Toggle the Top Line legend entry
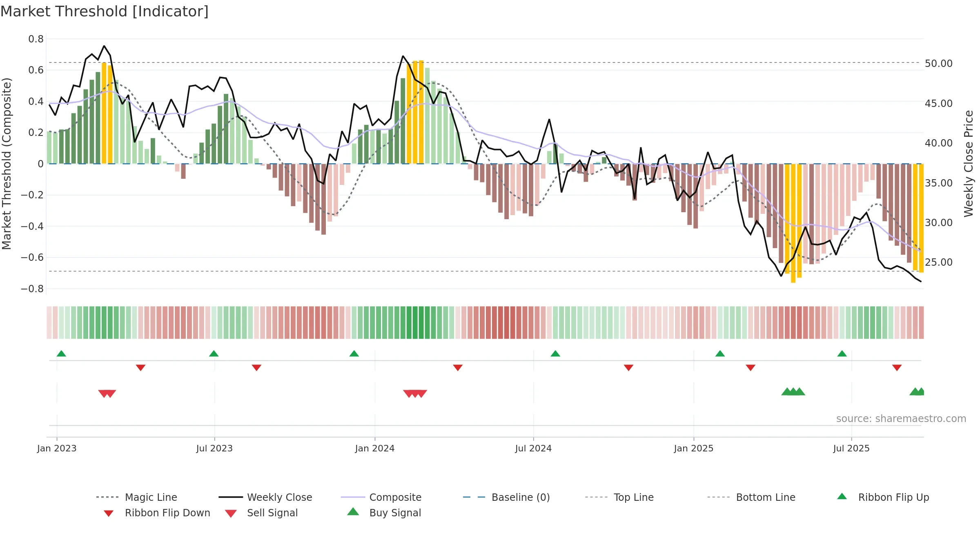The width and height of the screenshot is (980, 551). 619,497
